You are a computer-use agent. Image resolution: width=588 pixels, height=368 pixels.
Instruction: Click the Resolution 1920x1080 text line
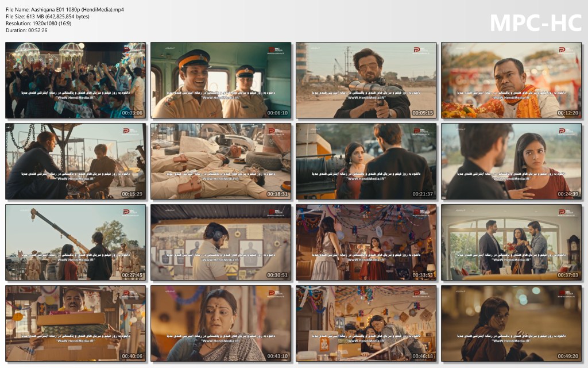click(42, 24)
